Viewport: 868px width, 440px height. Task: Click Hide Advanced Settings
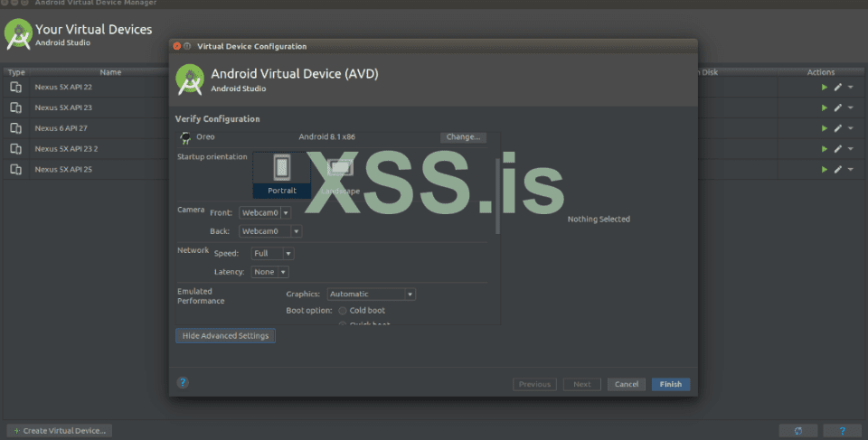225,335
